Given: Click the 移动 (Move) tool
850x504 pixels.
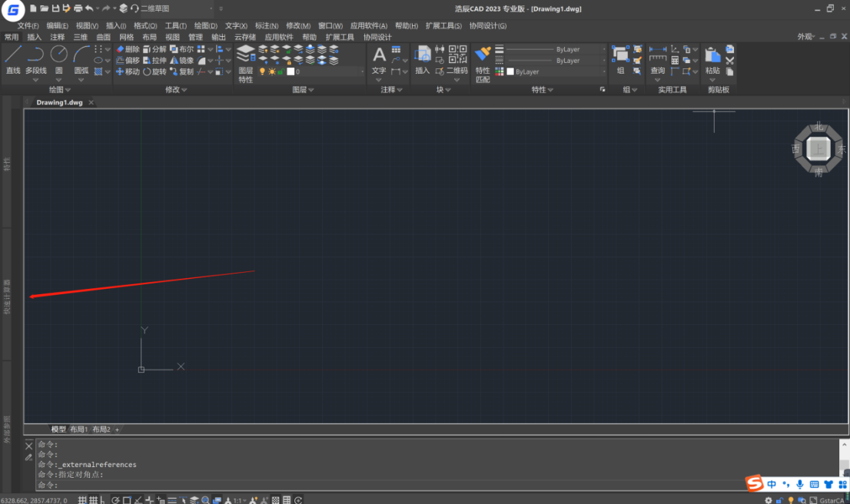Looking at the screenshot, I should (128, 71).
